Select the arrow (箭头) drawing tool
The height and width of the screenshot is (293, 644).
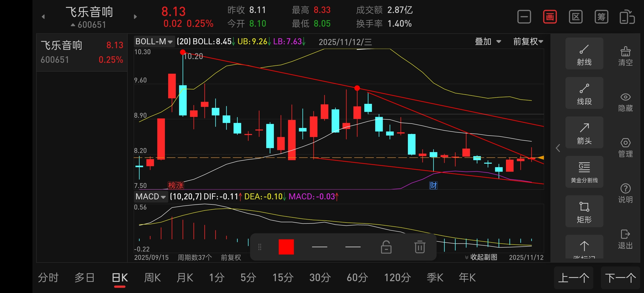click(584, 133)
